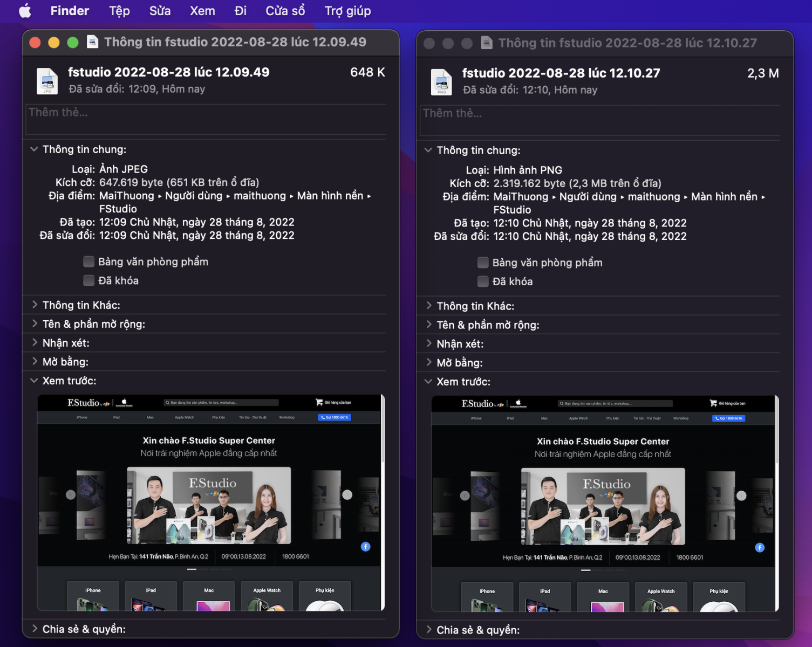Click JPG file icon in 12.09.49 window header
The width and height of the screenshot is (812, 647).
(47, 81)
